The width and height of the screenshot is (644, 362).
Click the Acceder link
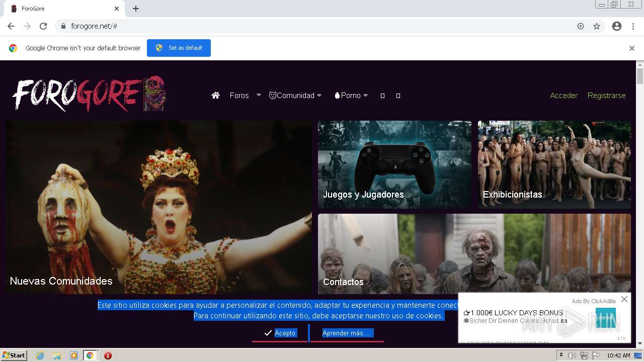coord(563,95)
